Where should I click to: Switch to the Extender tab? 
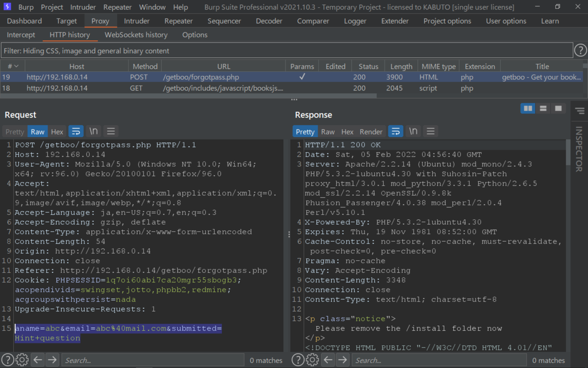tap(395, 21)
